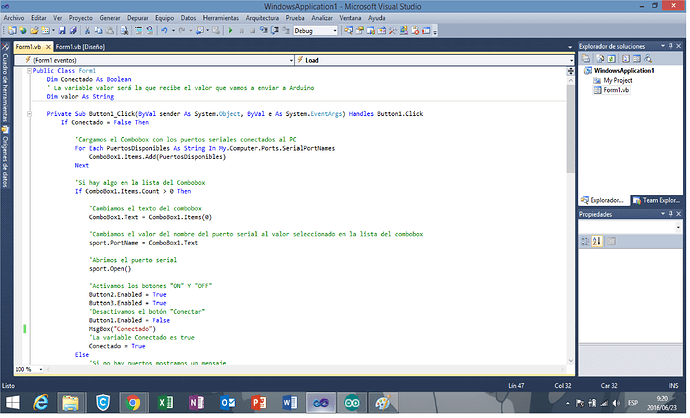This screenshot has height=418, width=690.
Task: Click the Save All toolbar icon
Action: click(73, 31)
